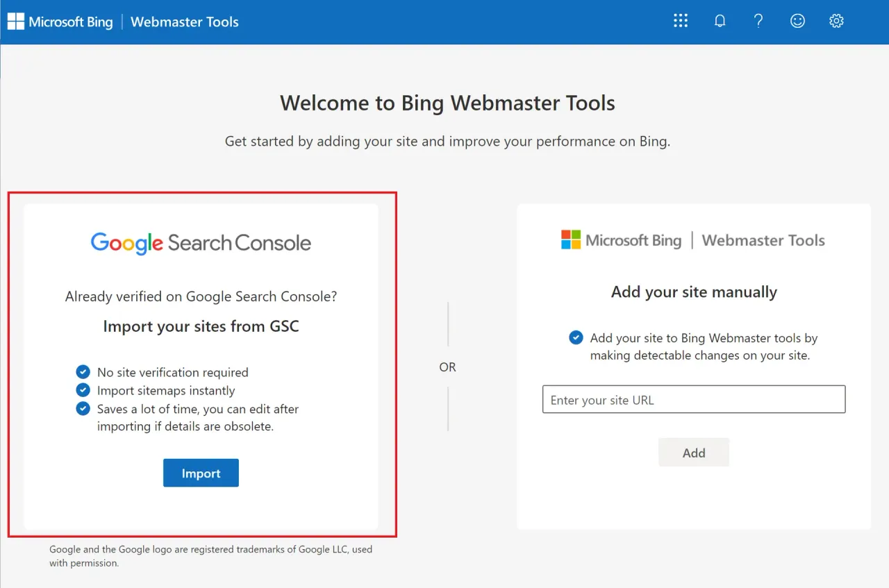Click the Import button
The height and width of the screenshot is (588, 889).
click(x=201, y=473)
